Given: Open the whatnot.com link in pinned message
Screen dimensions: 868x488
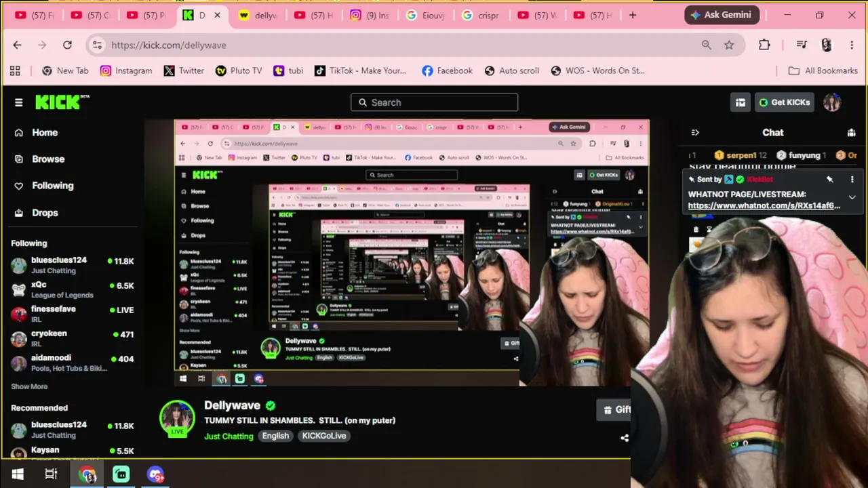Looking at the screenshot, I should pyautogui.click(x=764, y=205).
